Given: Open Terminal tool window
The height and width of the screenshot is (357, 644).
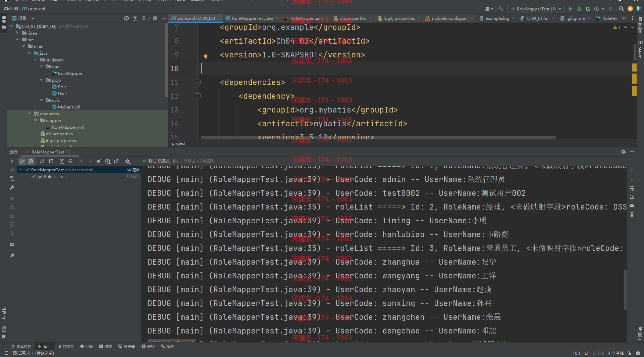Looking at the screenshot, I should [106, 346].
